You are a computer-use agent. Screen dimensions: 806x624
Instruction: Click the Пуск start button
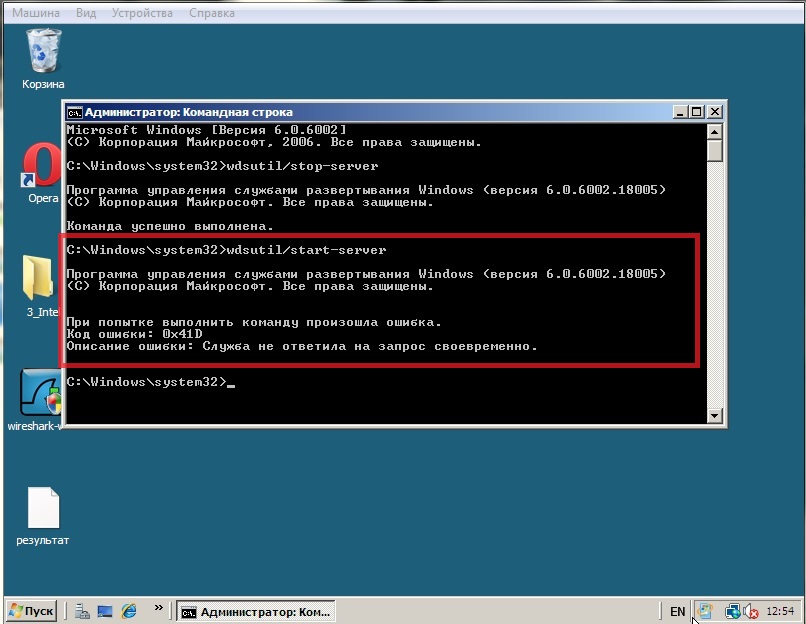coord(31,611)
